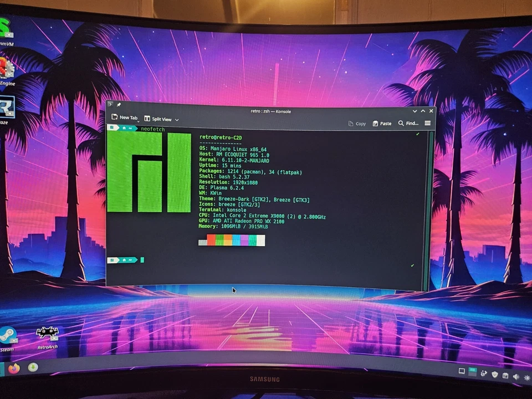Open Firefox from the taskbar
The image size is (532, 399).
click(14, 369)
